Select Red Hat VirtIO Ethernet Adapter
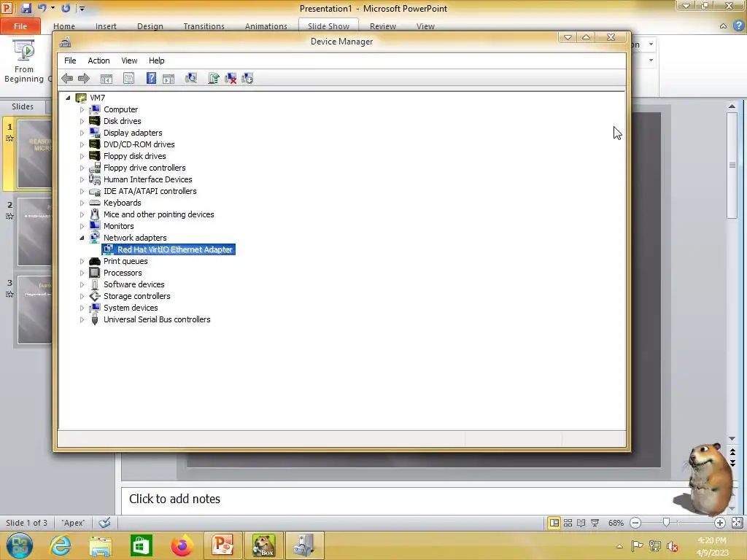The height and width of the screenshot is (560, 747). tap(169, 249)
